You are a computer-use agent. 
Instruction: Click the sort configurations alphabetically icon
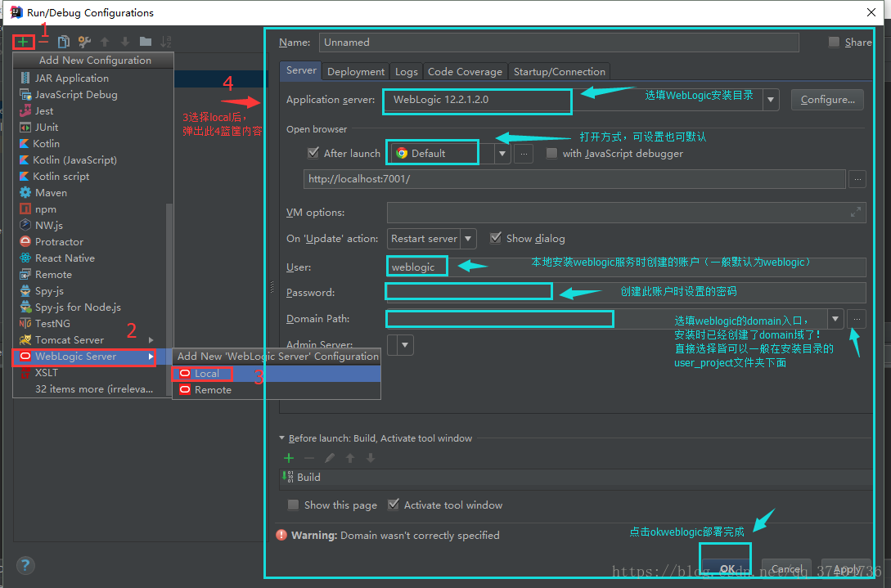(166, 42)
